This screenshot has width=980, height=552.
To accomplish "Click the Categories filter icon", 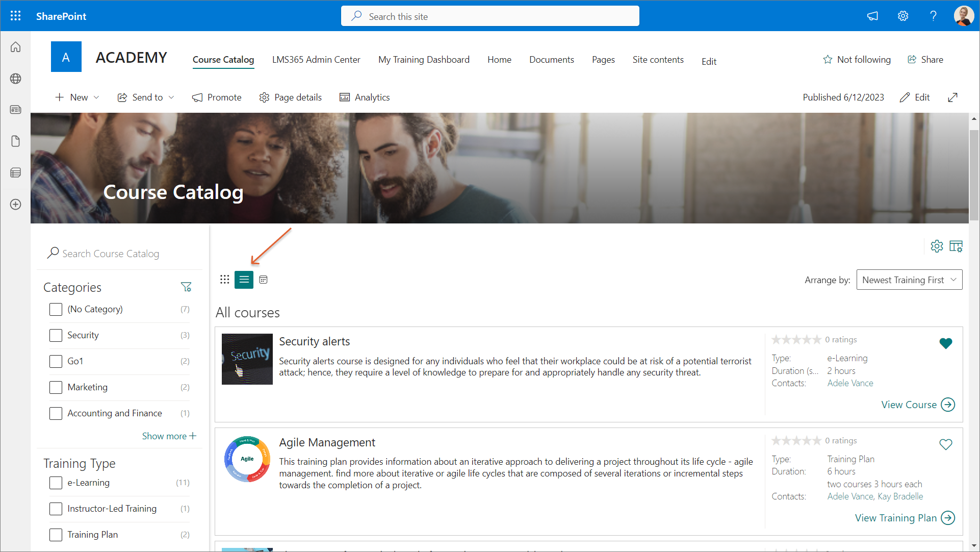I will click(186, 287).
